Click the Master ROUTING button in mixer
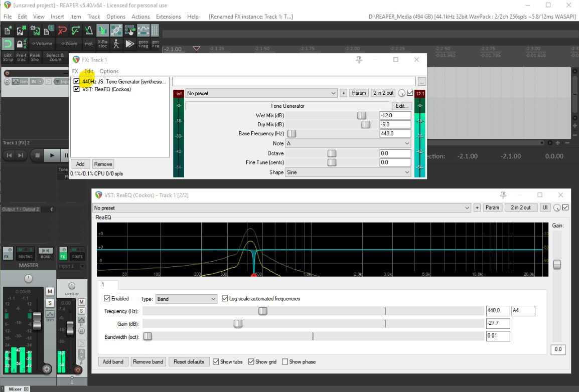Image resolution: width=579 pixels, height=392 pixels. [x=25, y=253]
